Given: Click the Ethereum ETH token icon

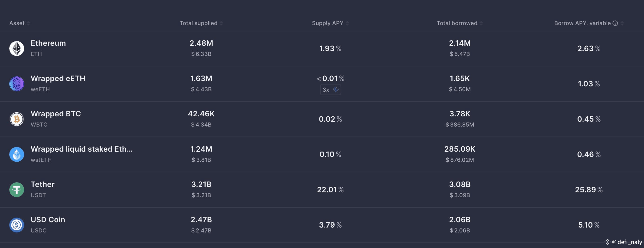Looking at the screenshot, I should click(x=17, y=49).
